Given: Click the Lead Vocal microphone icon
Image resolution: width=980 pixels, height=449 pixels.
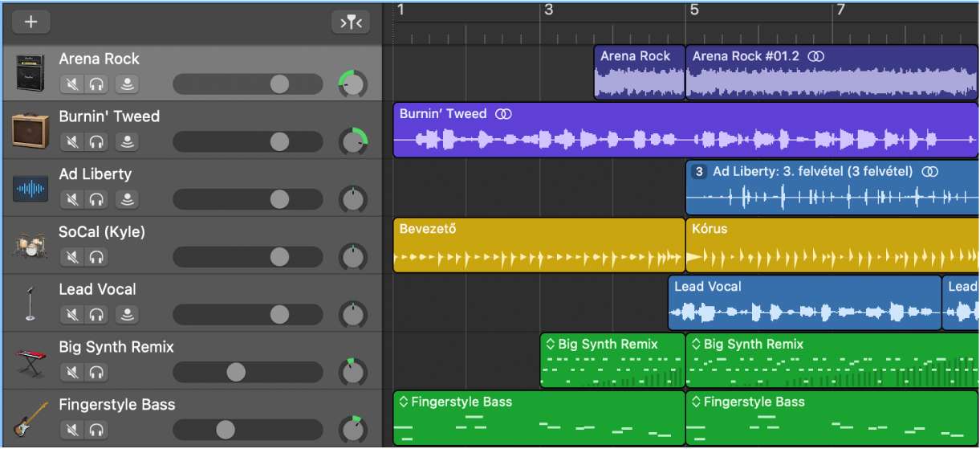Looking at the screenshot, I should pos(30,303).
